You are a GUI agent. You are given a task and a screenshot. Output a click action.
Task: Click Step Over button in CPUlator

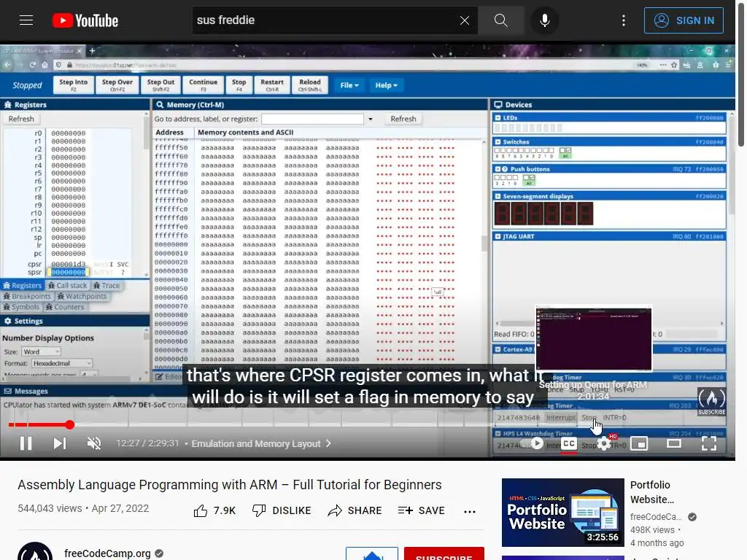tap(117, 85)
